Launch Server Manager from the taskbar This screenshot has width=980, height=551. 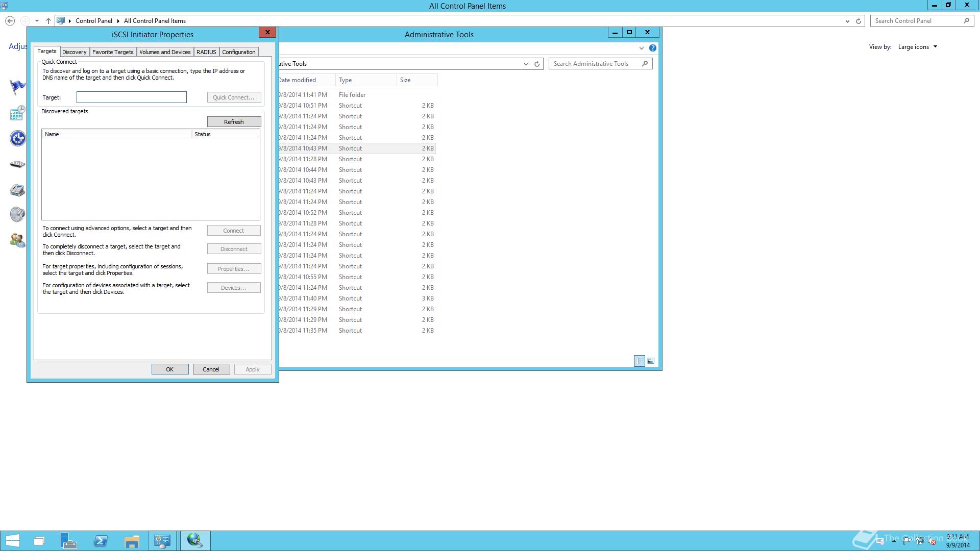69,541
